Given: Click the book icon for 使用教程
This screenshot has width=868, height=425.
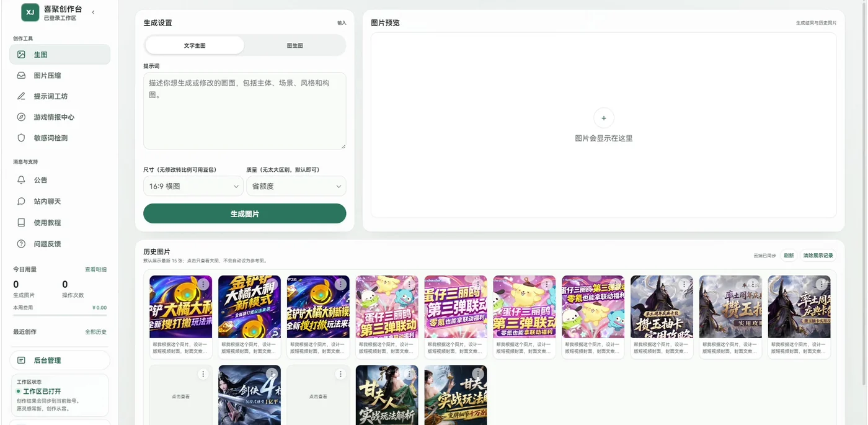Looking at the screenshot, I should [x=21, y=223].
